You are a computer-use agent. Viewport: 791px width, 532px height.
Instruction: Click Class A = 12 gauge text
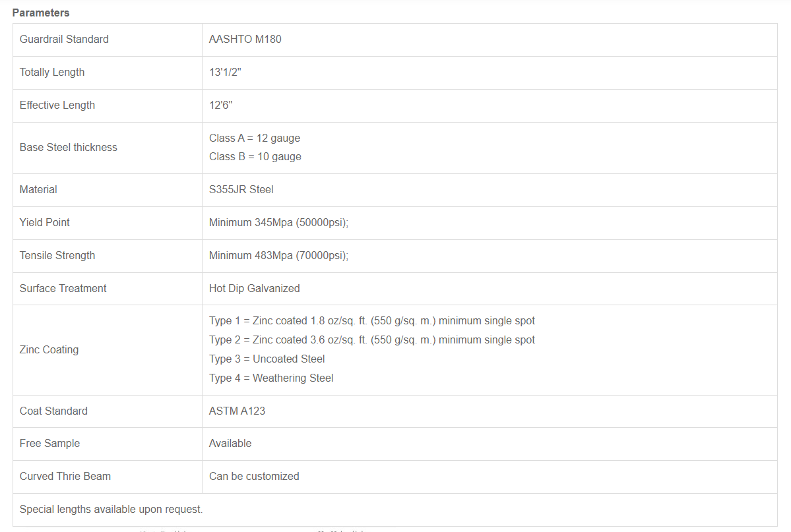tap(255, 138)
